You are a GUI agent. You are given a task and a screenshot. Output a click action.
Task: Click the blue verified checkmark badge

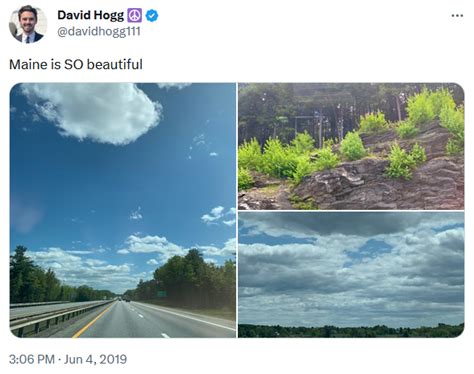152,15
